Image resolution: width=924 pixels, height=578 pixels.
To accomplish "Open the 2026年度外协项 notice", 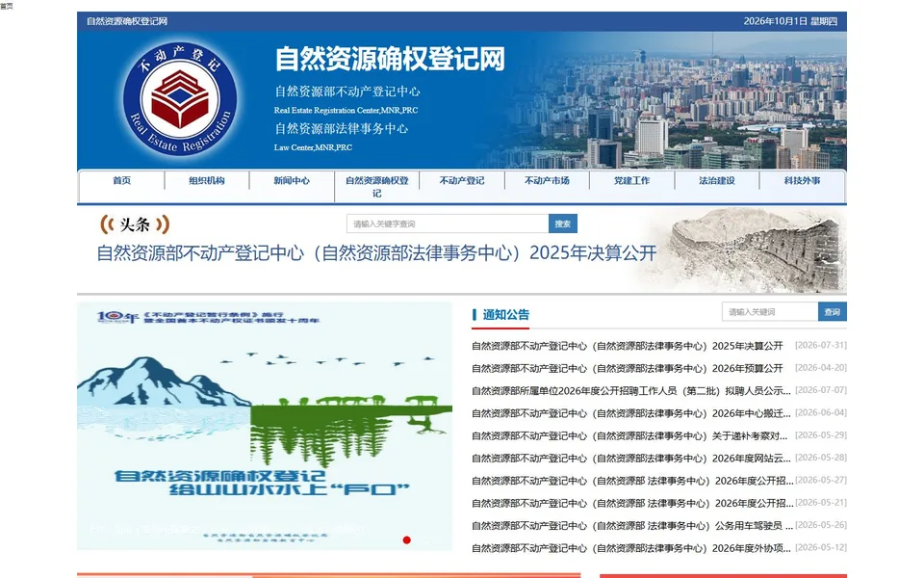I will [x=631, y=548].
